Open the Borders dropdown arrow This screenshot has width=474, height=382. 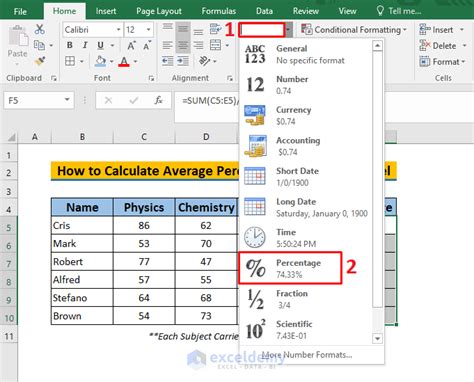point(82,61)
